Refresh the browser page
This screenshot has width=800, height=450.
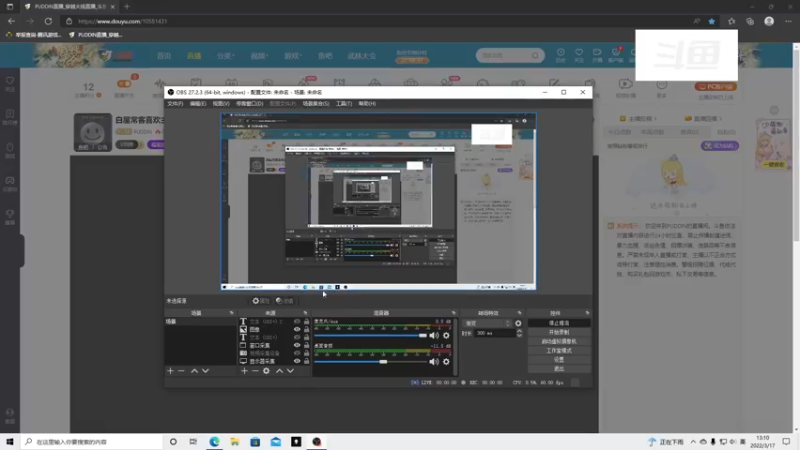pos(48,21)
